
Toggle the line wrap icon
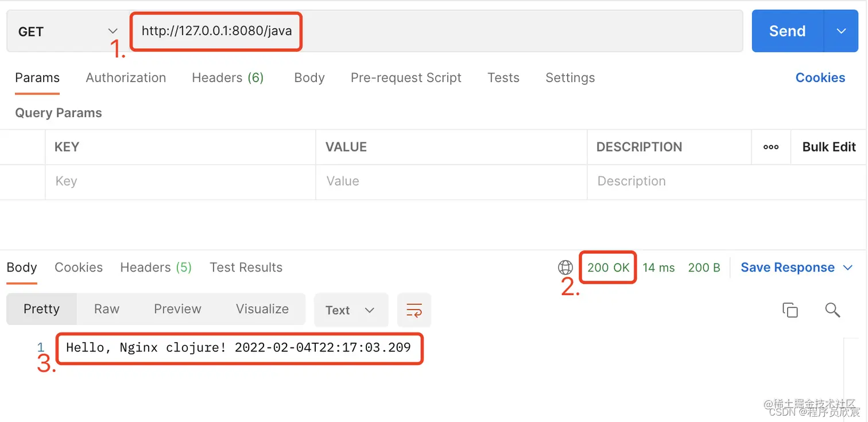(x=414, y=311)
